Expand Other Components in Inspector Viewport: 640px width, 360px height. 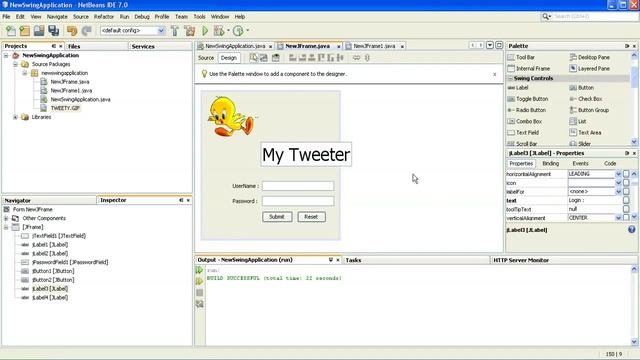[x=6, y=218]
